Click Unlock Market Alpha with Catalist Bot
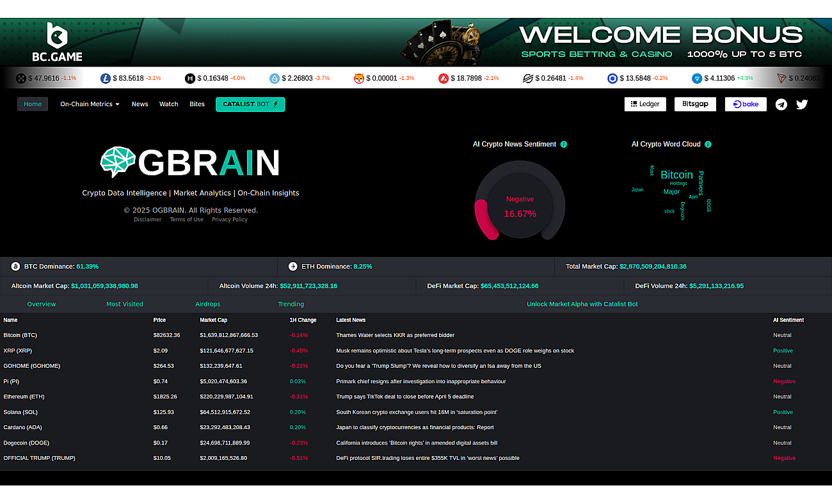Image resolution: width=832 pixels, height=504 pixels. pos(582,304)
